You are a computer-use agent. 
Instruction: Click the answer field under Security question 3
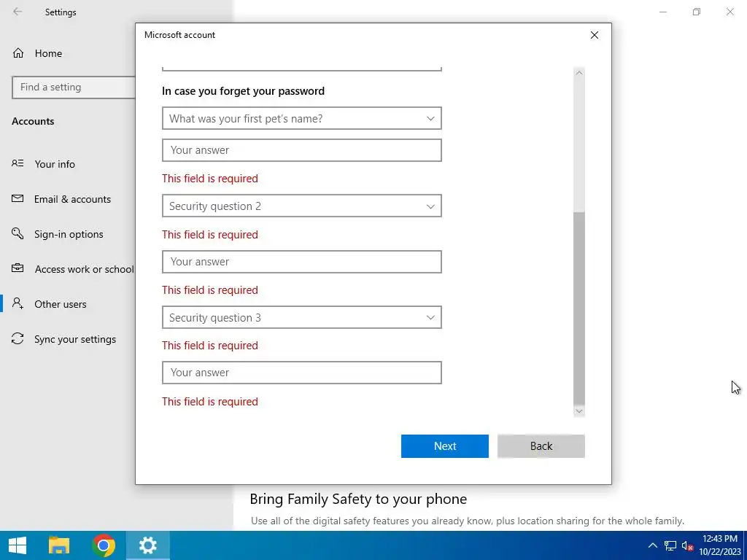click(x=301, y=373)
